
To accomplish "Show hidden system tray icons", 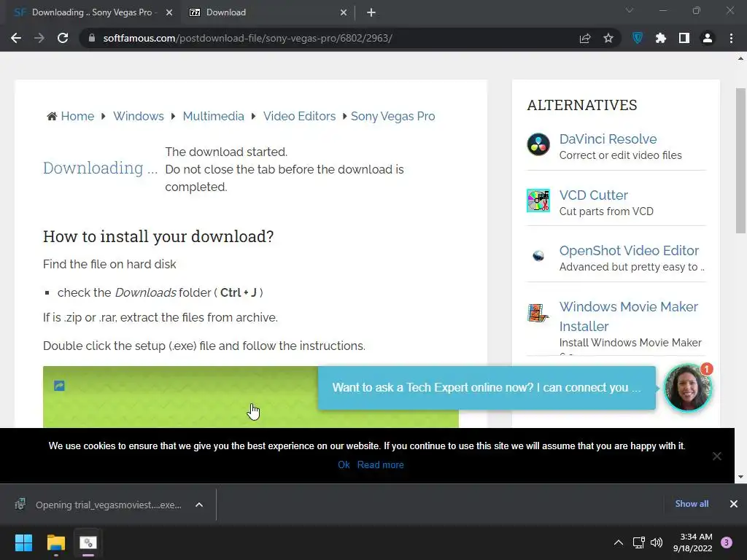I will click(x=619, y=542).
